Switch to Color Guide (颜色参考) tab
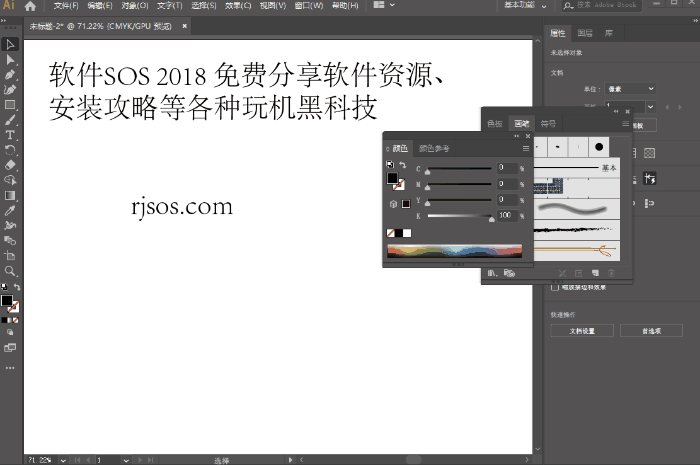Image resolution: width=700 pixels, height=465 pixels. (434, 149)
